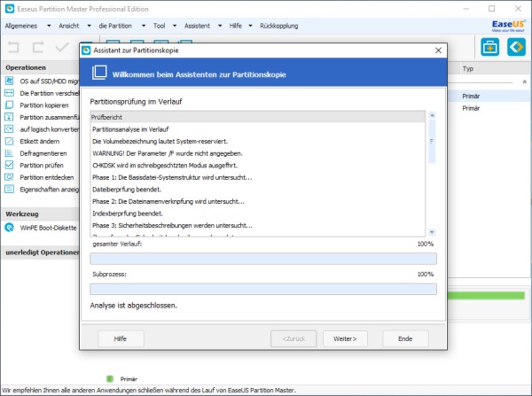The image size is (532, 396).
Task: Select the CHKDSK wird im schreibgeschützten Modus line
Action: pyautogui.click(x=165, y=165)
